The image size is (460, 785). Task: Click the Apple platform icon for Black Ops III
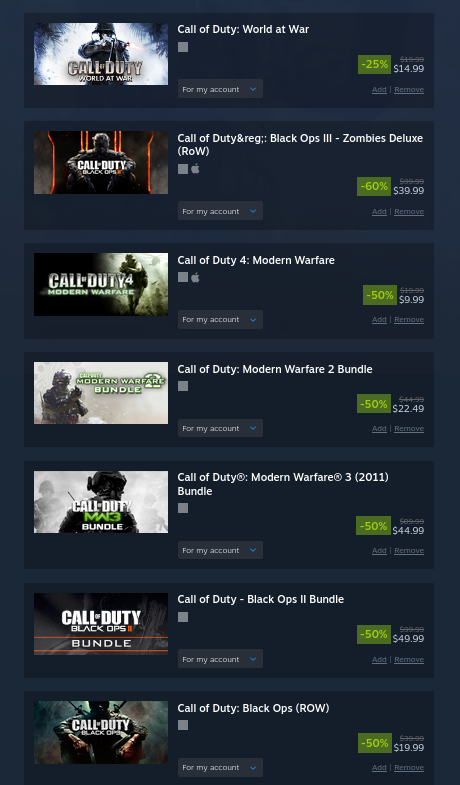click(x=195, y=169)
